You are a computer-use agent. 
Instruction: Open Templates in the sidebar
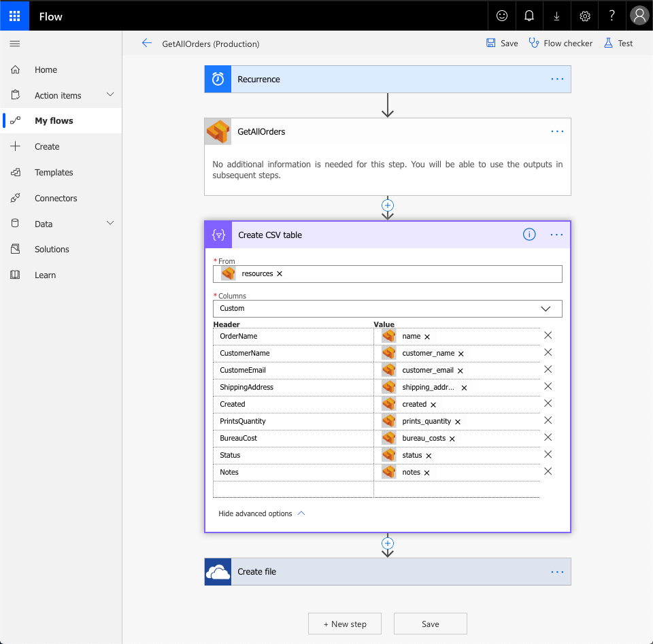pos(54,173)
